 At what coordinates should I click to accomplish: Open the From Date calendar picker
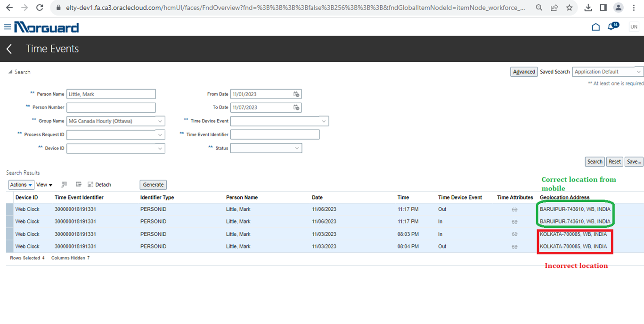(296, 94)
